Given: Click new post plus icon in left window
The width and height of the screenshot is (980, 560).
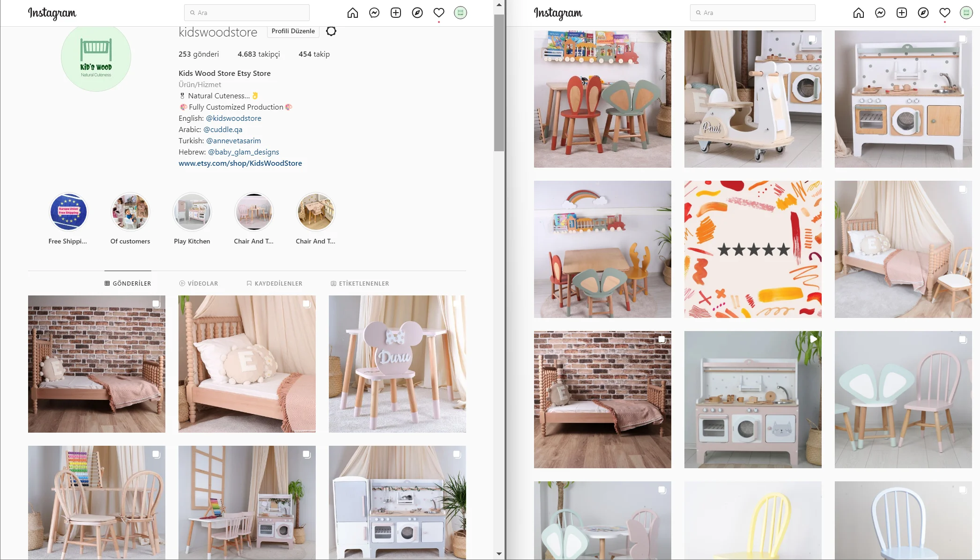Looking at the screenshot, I should (395, 13).
